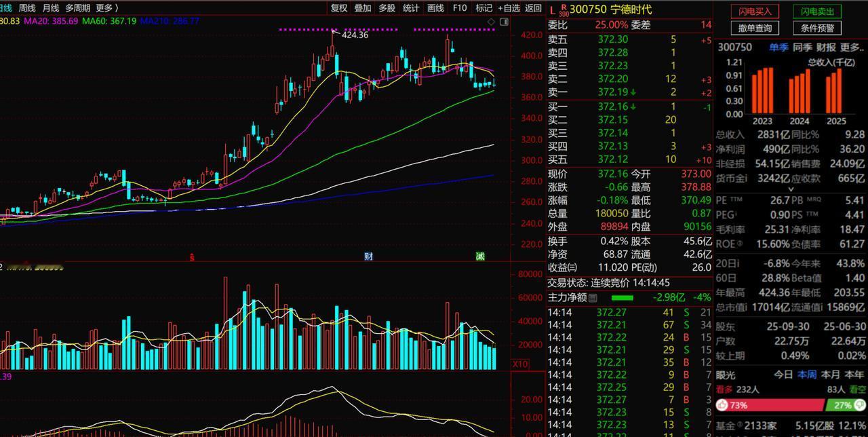Open the 更多 period dropdown
This screenshot has width=868, height=437.
[x=106, y=8]
